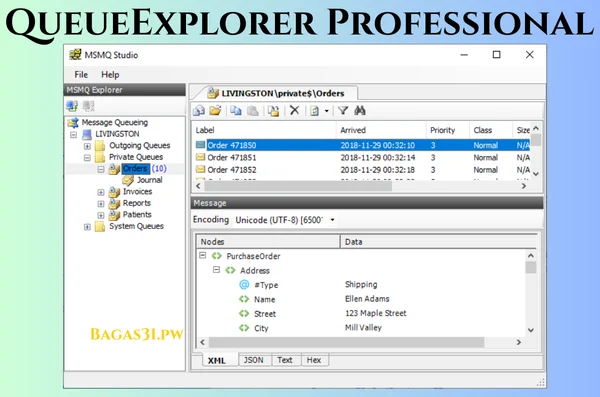The width and height of the screenshot is (600, 397).
Task: Switch to the XML tab
Action: [x=217, y=360]
